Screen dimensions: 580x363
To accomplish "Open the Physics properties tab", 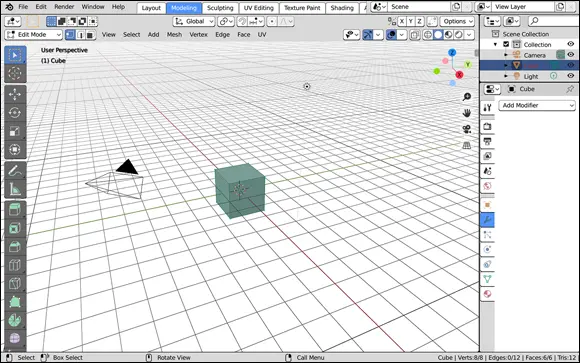I will click(x=488, y=249).
